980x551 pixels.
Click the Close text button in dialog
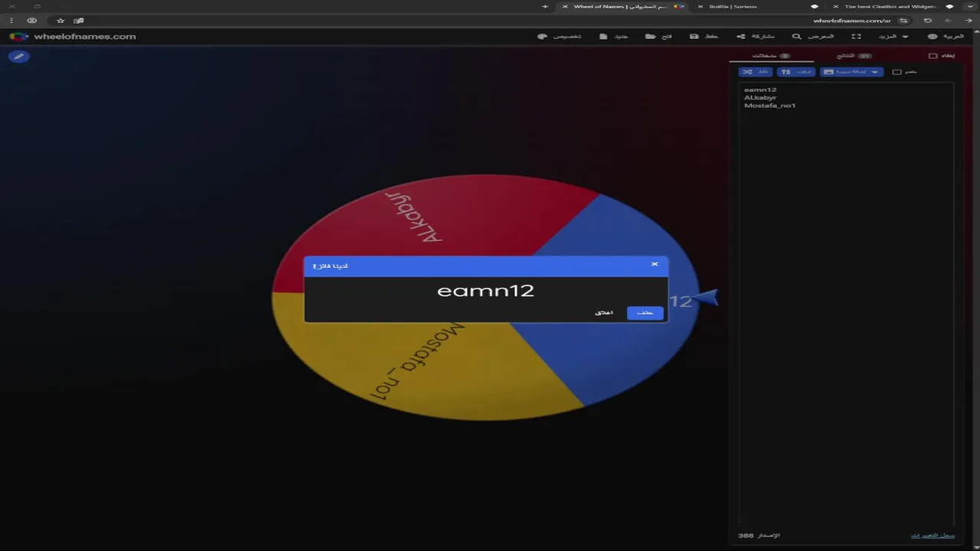point(604,313)
